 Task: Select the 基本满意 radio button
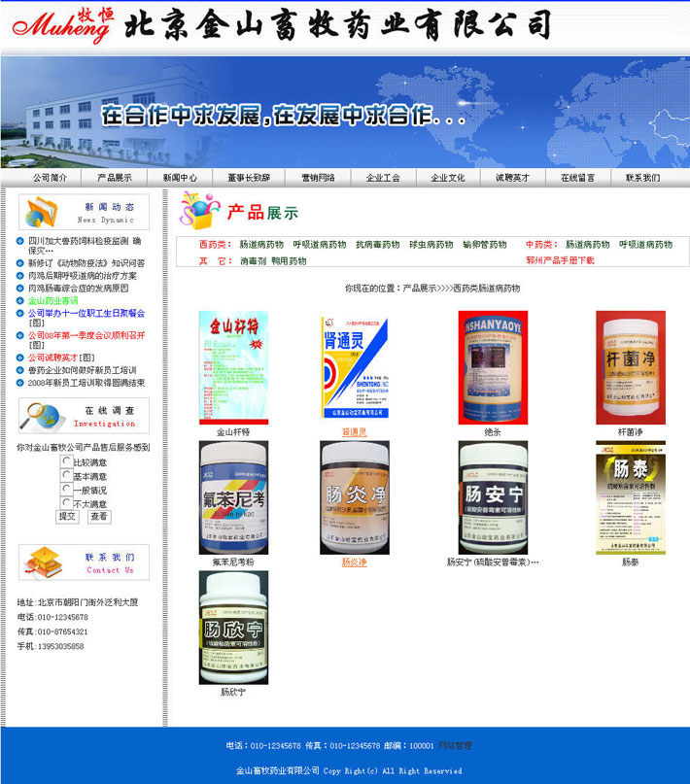(66, 474)
